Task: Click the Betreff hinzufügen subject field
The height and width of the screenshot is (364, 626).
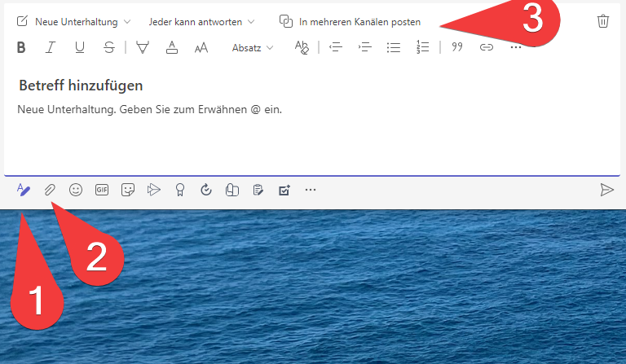Action: (82, 86)
